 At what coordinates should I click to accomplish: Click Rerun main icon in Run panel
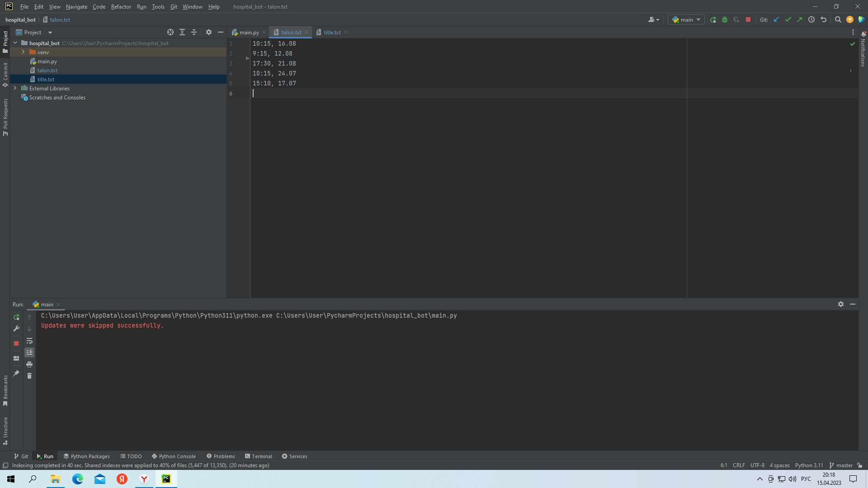point(16,317)
